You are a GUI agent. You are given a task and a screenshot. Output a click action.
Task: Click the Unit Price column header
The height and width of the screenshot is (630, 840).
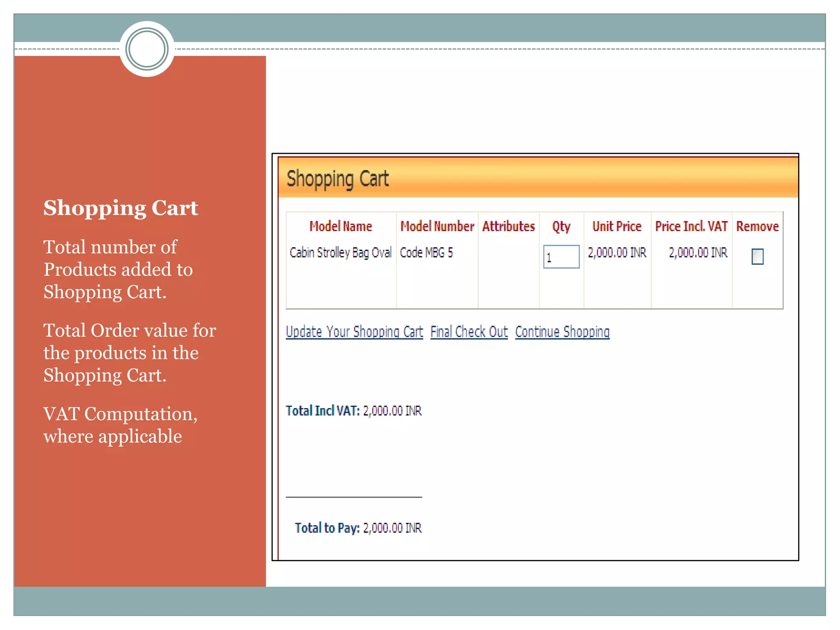point(617,226)
